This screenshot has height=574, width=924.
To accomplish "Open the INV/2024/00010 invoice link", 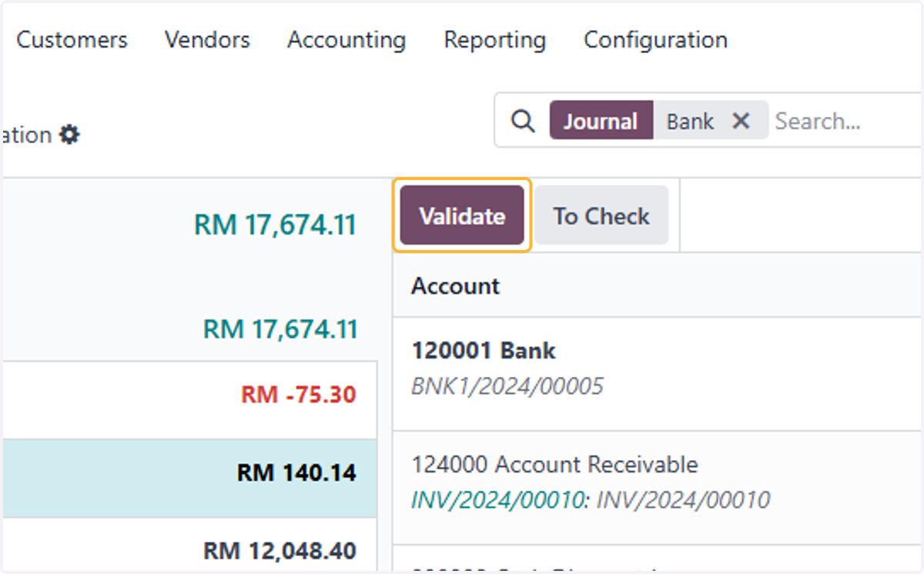I will point(497,501).
